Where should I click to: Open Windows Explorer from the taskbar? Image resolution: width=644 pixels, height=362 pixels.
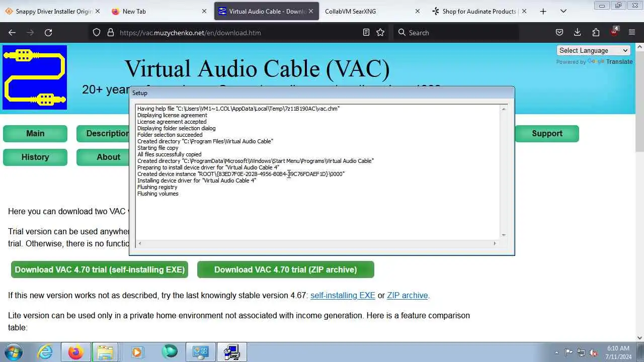coord(105,352)
